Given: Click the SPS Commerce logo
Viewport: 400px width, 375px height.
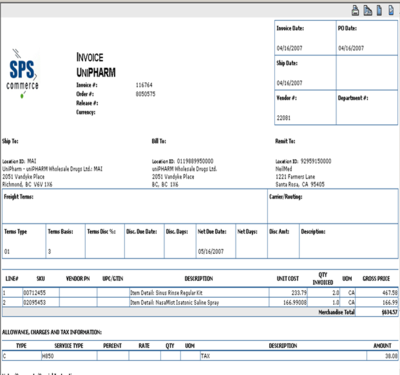Looking at the screenshot, I should 22,74.
